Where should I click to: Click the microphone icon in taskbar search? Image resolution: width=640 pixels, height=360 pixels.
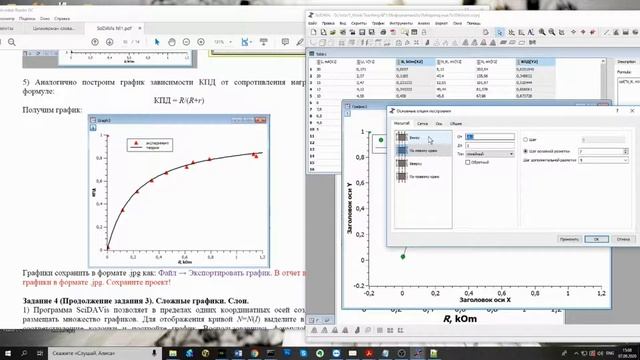tap(154, 353)
